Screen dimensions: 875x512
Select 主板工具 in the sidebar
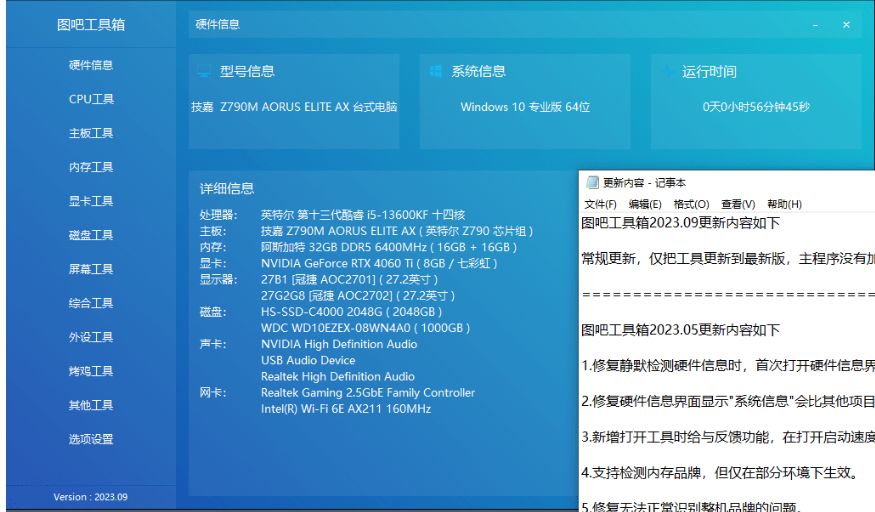[91, 133]
